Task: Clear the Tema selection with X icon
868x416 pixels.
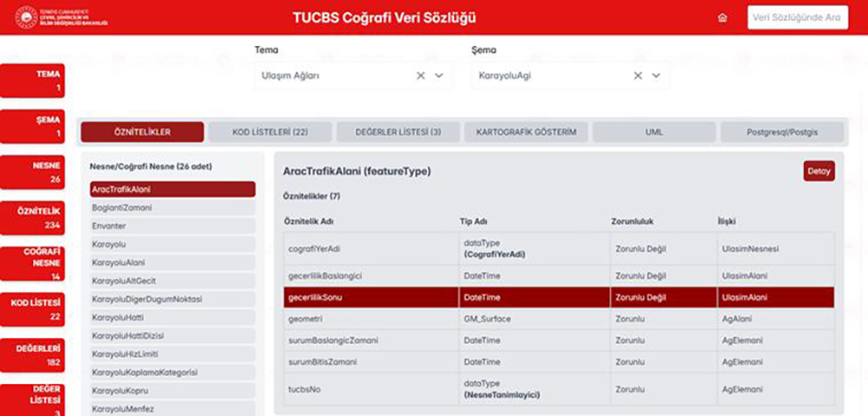Action: [421, 76]
